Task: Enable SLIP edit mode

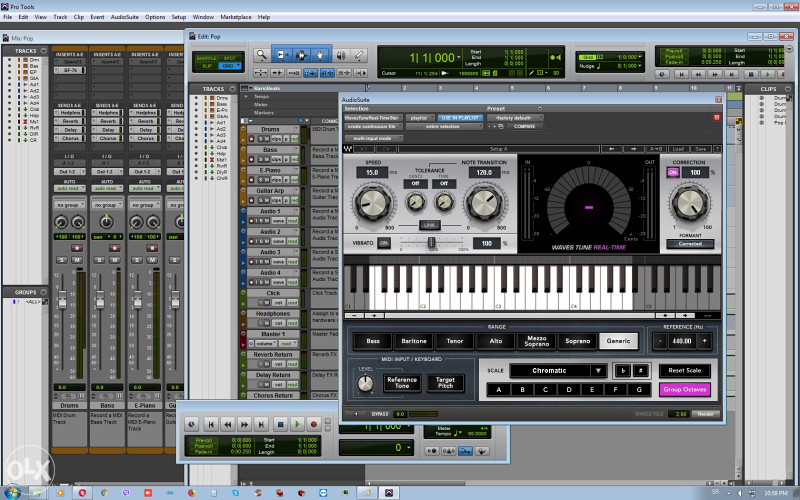Action: coord(207,66)
